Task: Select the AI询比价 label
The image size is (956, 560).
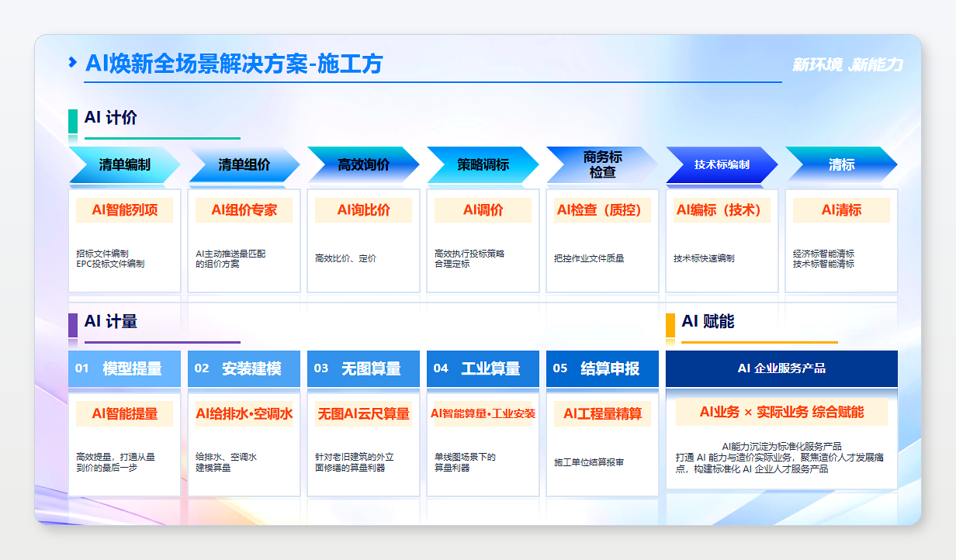Action: coord(364,210)
